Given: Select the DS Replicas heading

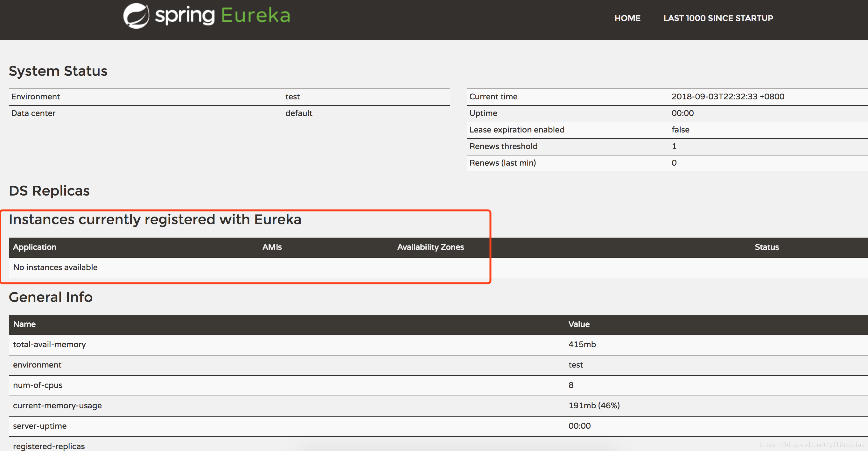Looking at the screenshot, I should pyautogui.click(x=49, y=191).
